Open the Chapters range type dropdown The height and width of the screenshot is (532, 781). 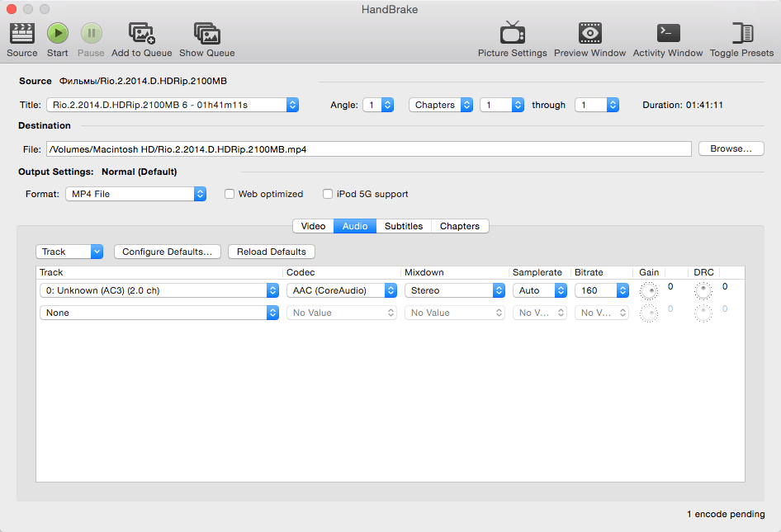(x=441, y=105)
